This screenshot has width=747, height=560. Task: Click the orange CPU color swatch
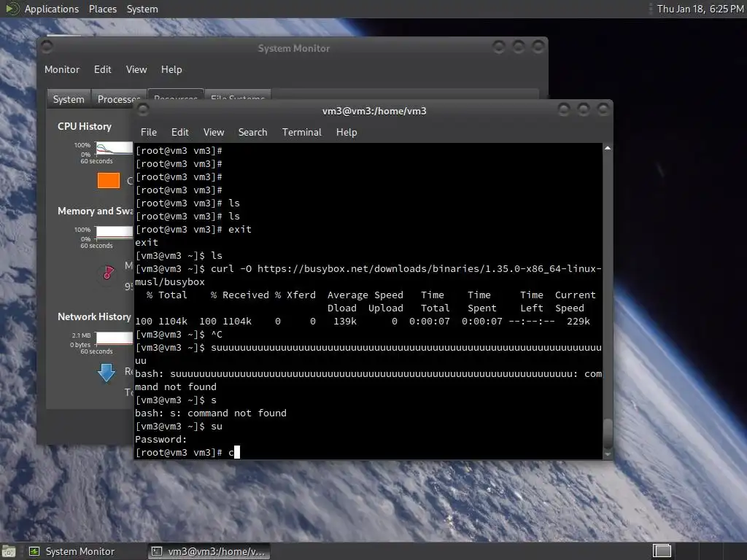[109, 181]
